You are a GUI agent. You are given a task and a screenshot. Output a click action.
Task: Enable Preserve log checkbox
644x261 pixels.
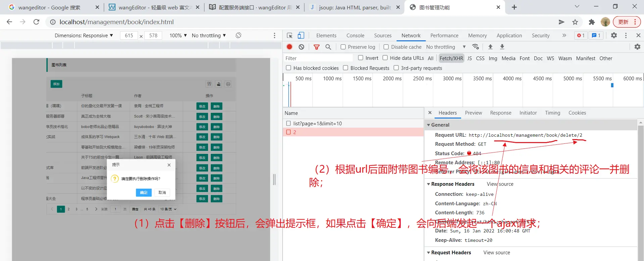(x=343, y=47)
